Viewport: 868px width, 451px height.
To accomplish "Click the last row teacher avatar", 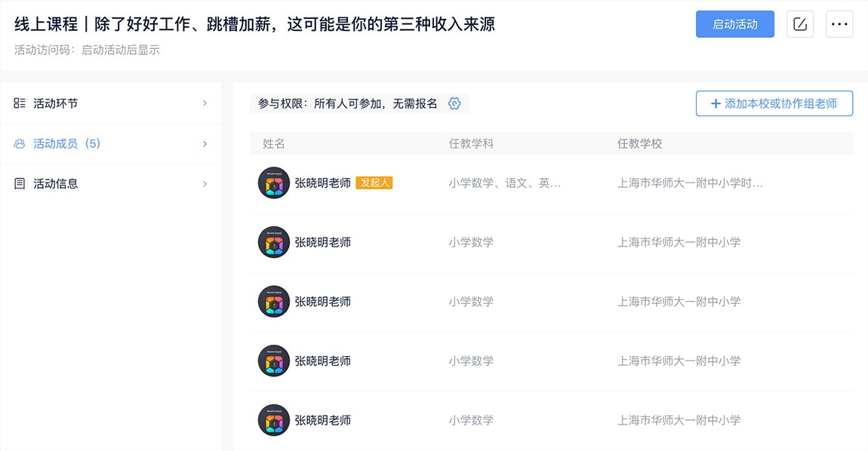I will point(274,421).
